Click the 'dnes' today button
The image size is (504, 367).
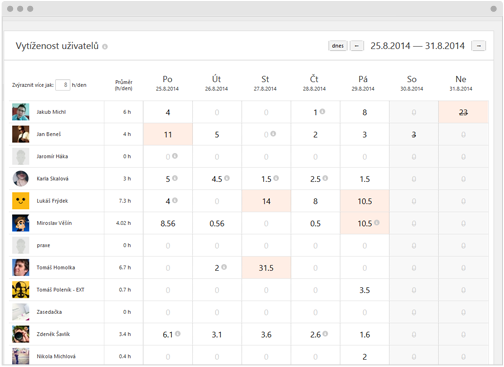pyautogui.click(x=338, y=46)
